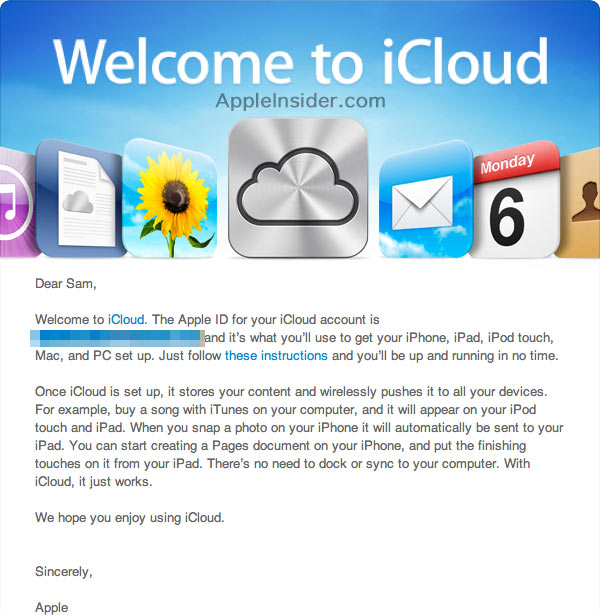Follow the 'these instructions' link
The width and height of the screenshot is (600, 615).
point(276,355)
